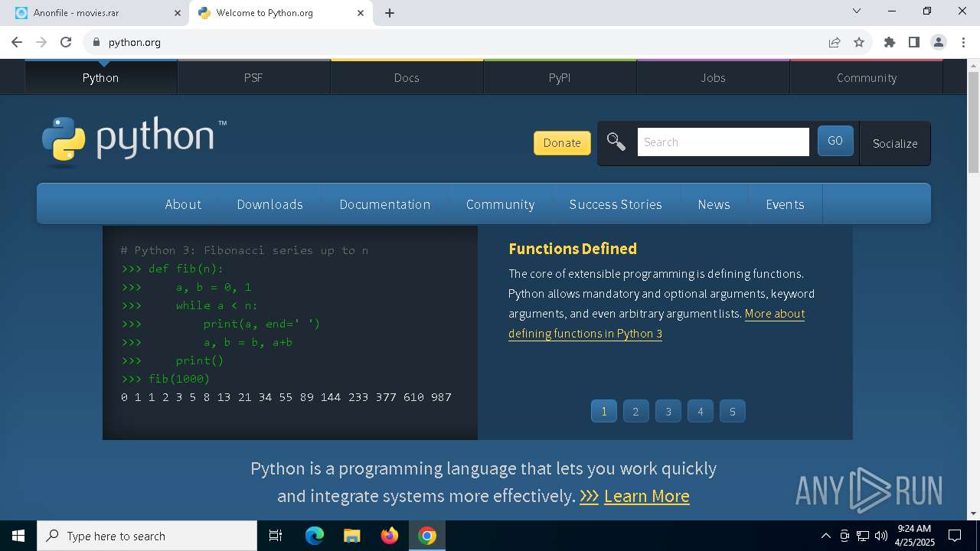Open the clock showing 9:24 AM
Image resolution: width=980 pixels, height=551 pixels.
click(915, 536)
